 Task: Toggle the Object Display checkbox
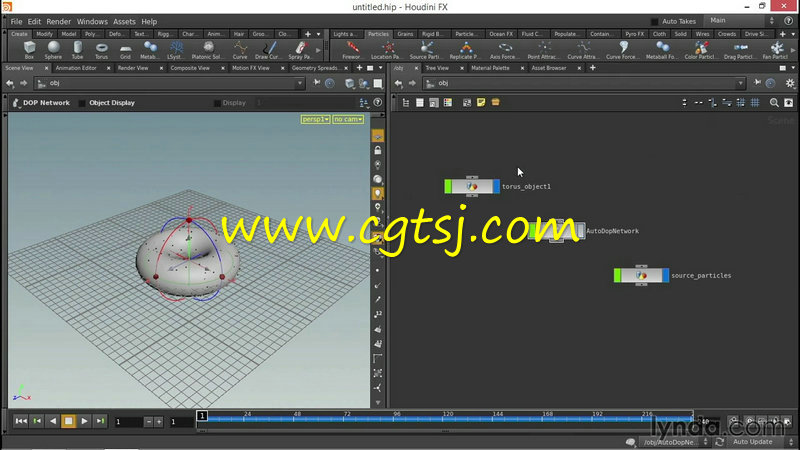coord(82,103)
